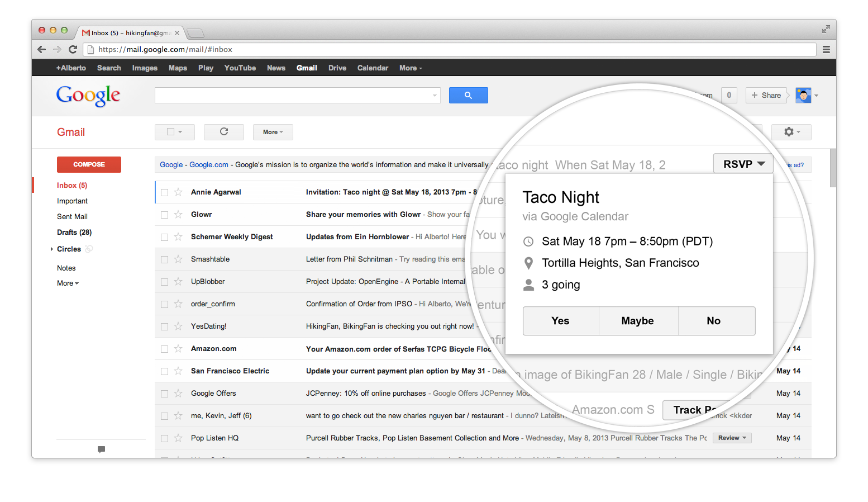Open the More dropdown in toolbar
This screenshot has height=502, width=868.
tap(273, 132)
